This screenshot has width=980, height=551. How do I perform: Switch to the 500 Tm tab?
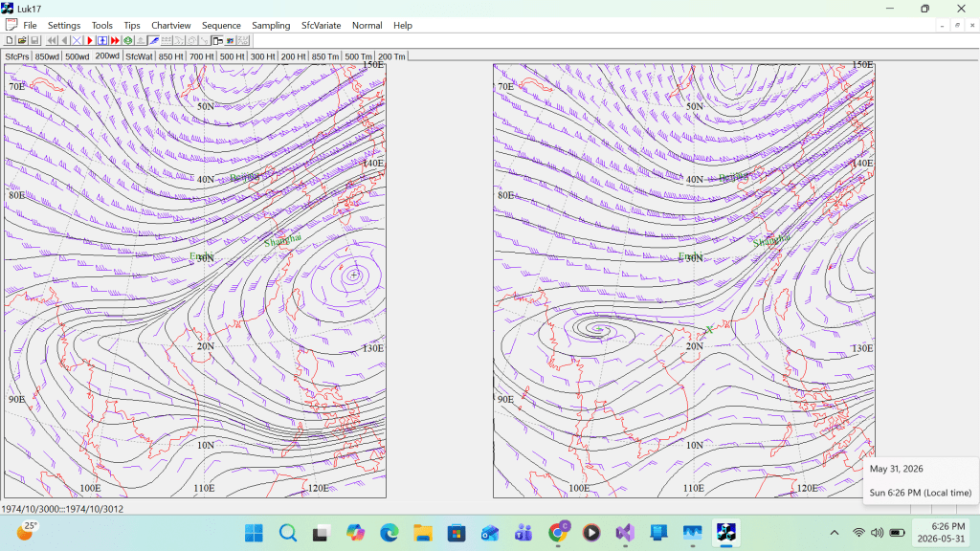(358, 56)
